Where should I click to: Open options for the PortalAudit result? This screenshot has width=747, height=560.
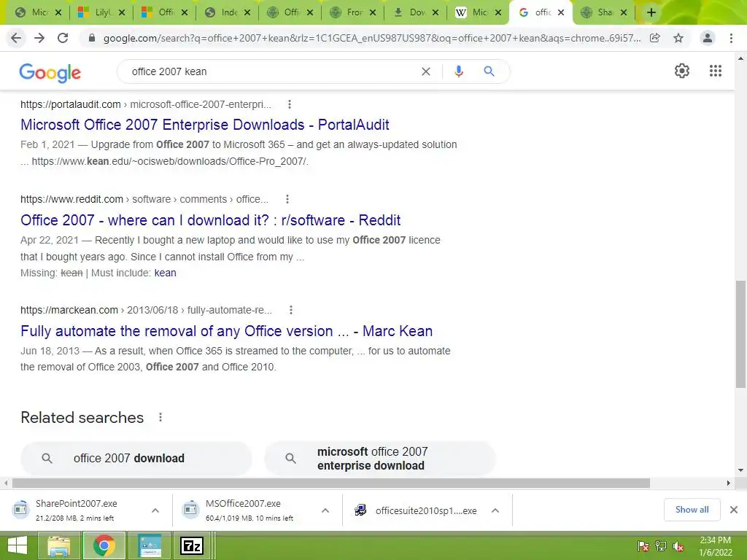click(x=290, y=104)
